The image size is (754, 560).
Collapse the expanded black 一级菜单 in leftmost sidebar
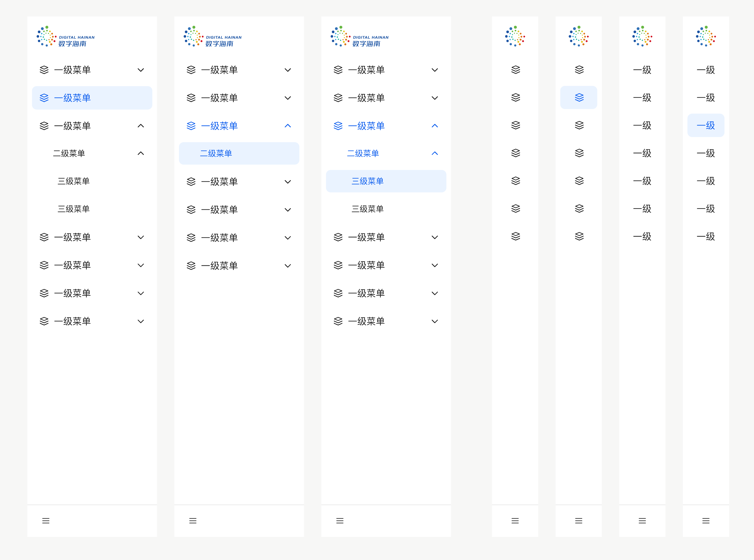pos(141,126)
